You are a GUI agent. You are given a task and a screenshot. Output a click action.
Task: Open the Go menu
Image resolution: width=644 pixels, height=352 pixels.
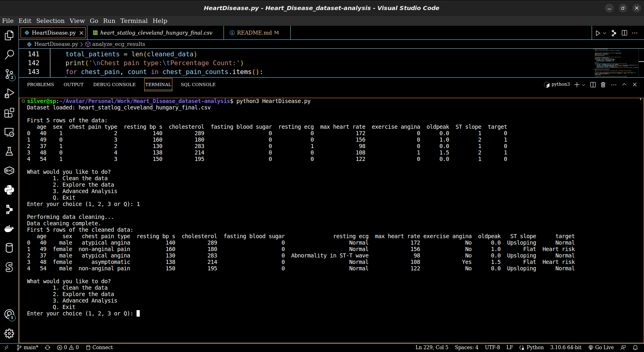(x=94, y=21)
